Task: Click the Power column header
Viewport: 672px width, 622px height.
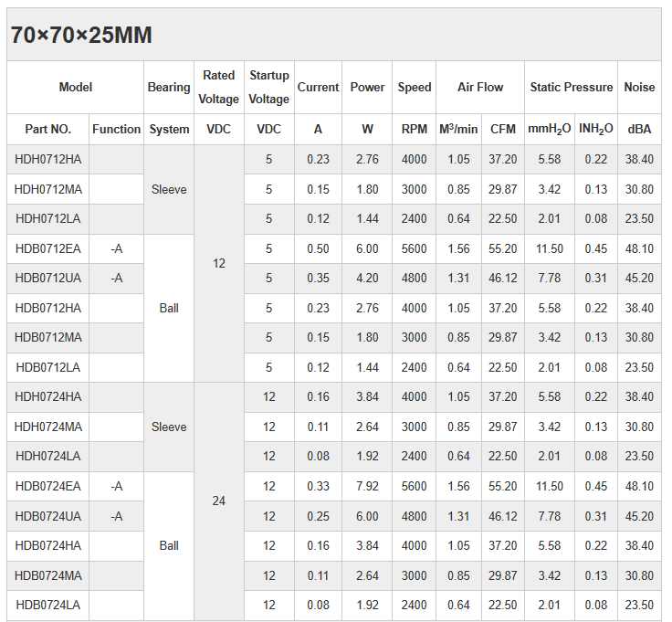Action: tap(367, 88)
